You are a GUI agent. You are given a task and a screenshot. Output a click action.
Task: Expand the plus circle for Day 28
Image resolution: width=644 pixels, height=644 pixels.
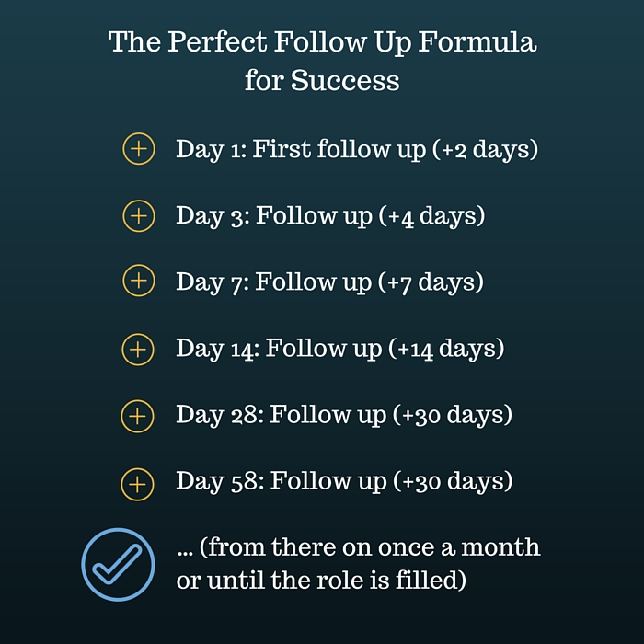point(138,416)
